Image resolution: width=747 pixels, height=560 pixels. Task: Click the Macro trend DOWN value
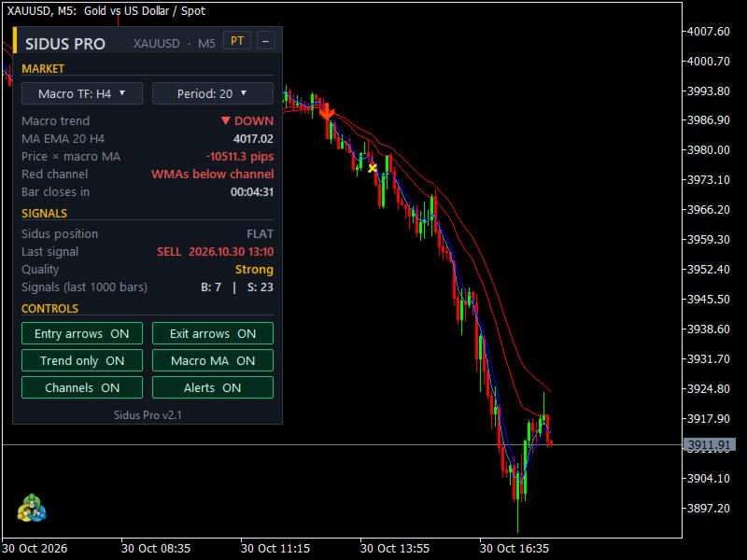(247, 121)
